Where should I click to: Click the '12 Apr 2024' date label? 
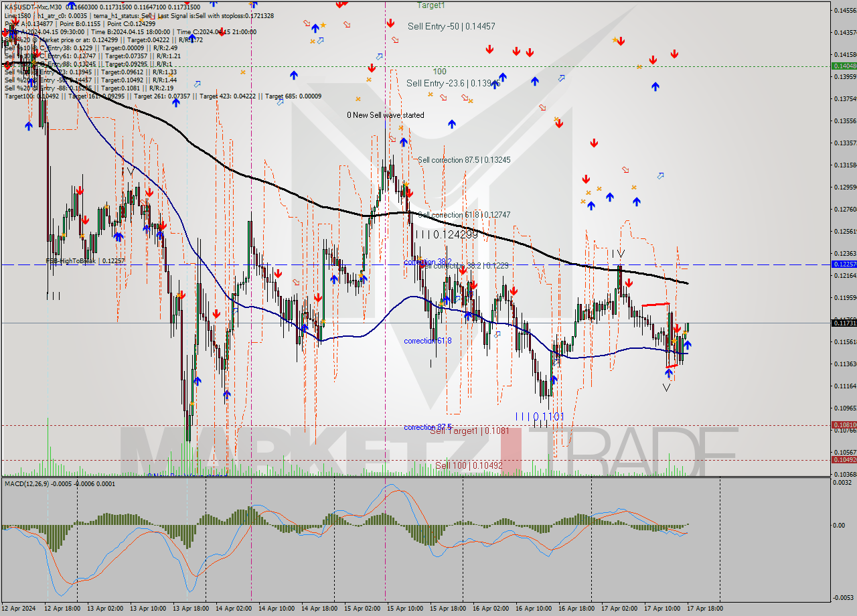coord(17,608)
